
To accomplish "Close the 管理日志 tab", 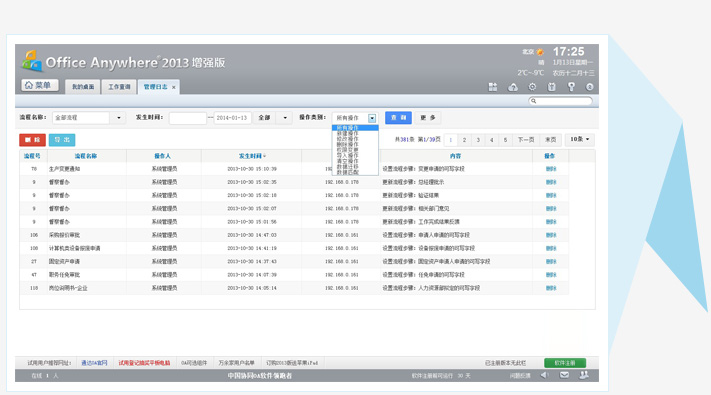I will coord(174,87).
